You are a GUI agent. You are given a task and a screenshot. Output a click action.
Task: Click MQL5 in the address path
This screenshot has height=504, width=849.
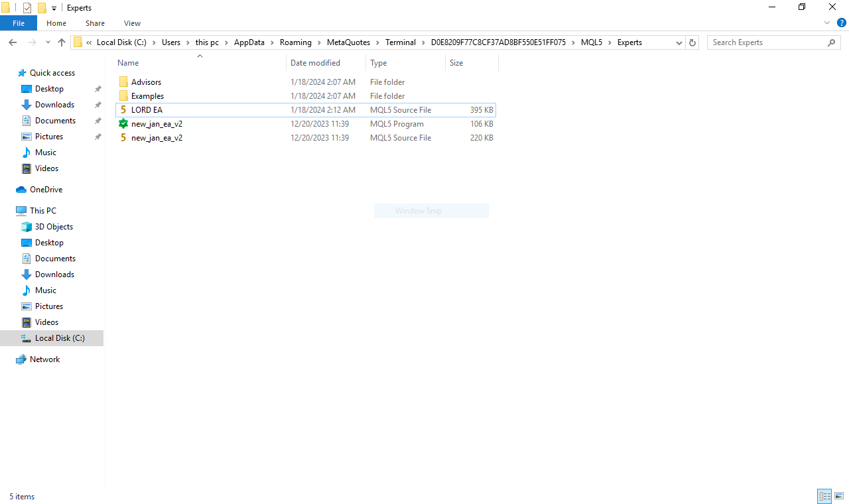592,42
